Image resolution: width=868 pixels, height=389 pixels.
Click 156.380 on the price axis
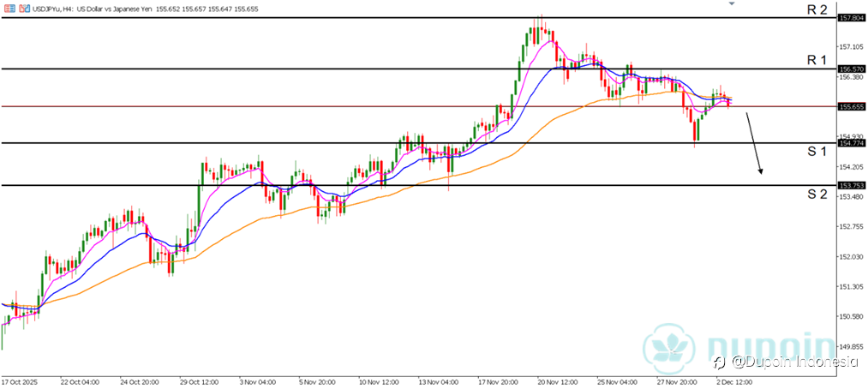tap(850, 77)
